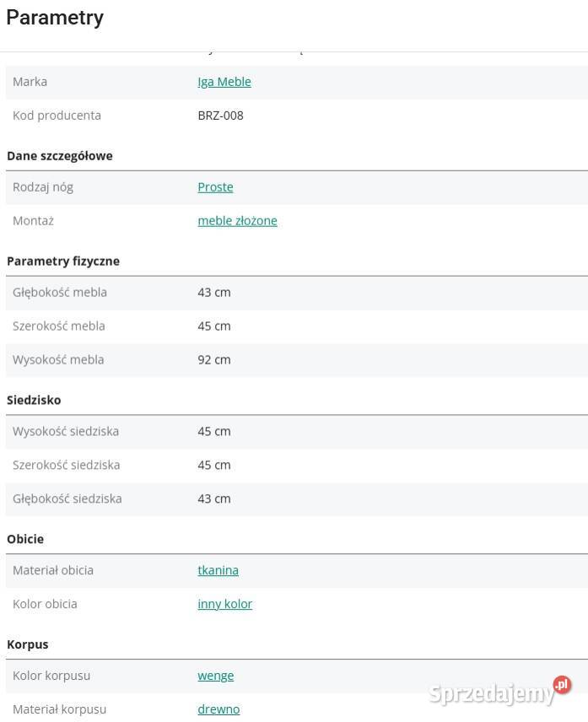Click the Szerokość siedziska row label
The width and height of the screenshot is (588, 722).
coord(66,465)
